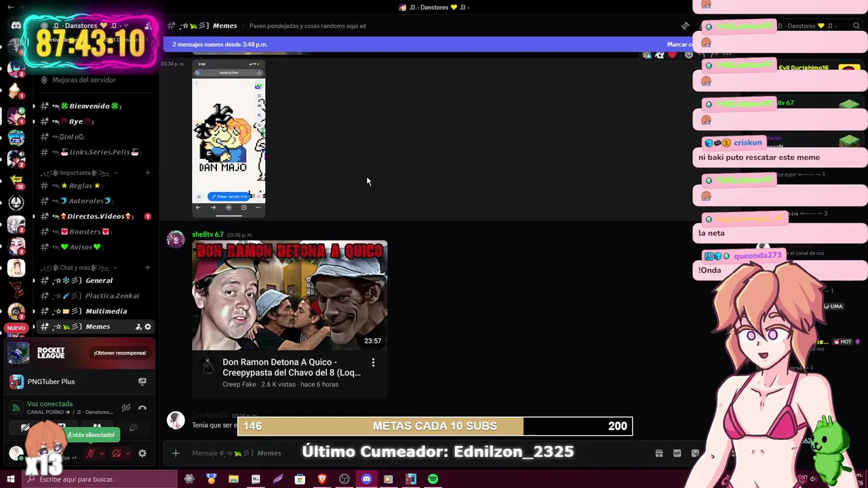Viewport: 868px width, 488px height.
Task: Toggle noise suppression in voice panel
Action: coord(126,408)
